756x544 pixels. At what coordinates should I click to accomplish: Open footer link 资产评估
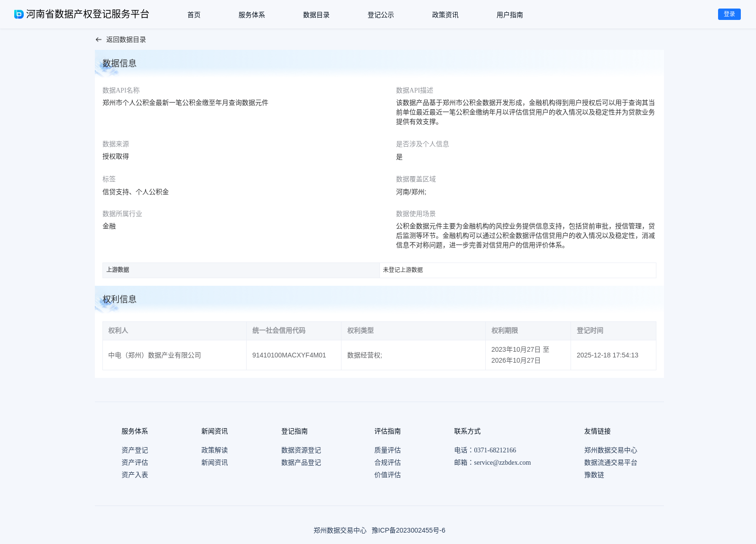(135, 462)
